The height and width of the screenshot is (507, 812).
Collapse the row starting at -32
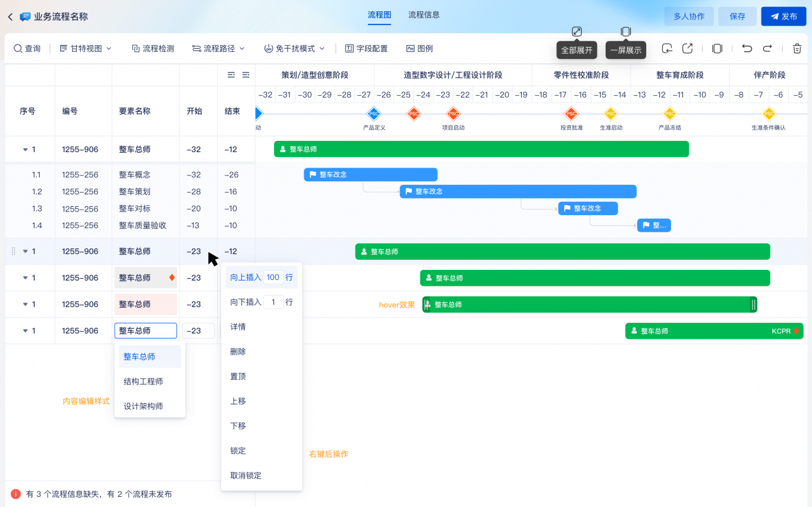coord(25,150)
